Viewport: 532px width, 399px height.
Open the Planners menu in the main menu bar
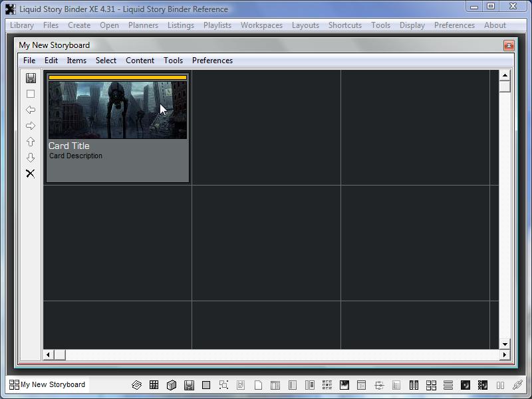click(143, 25)
